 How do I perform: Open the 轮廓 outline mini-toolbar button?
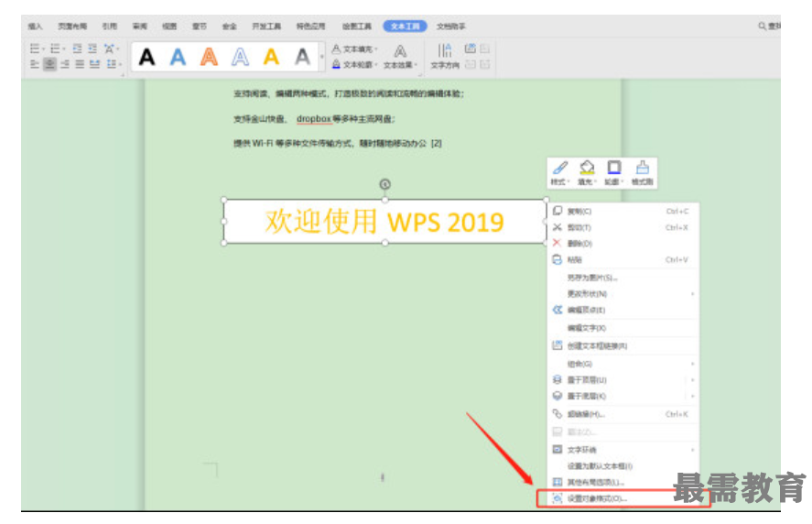614,173
